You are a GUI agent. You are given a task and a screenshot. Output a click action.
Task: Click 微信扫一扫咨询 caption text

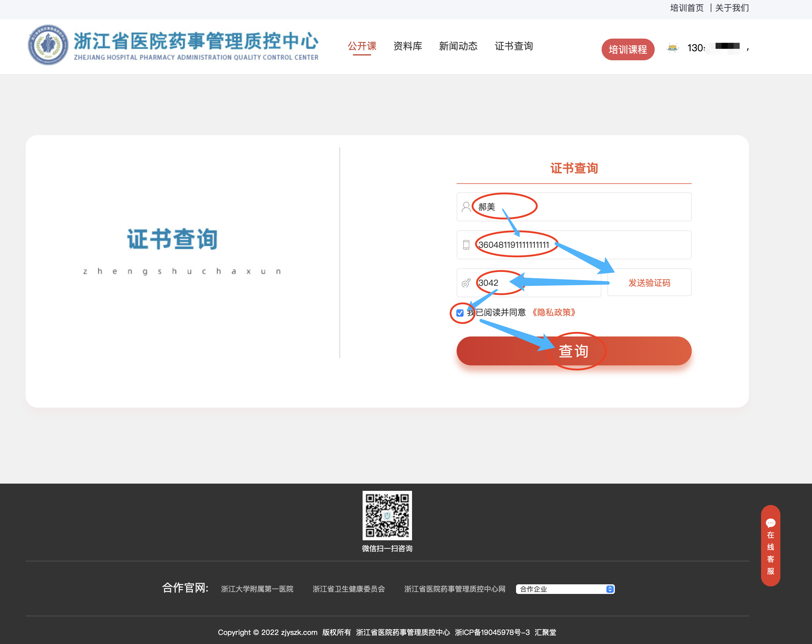(x=387, y=549)
